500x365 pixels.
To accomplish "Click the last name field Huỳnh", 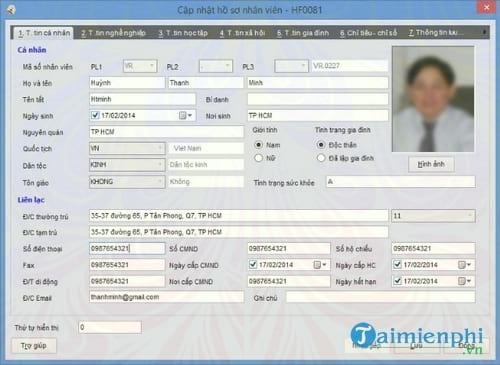I will point(127,83).
